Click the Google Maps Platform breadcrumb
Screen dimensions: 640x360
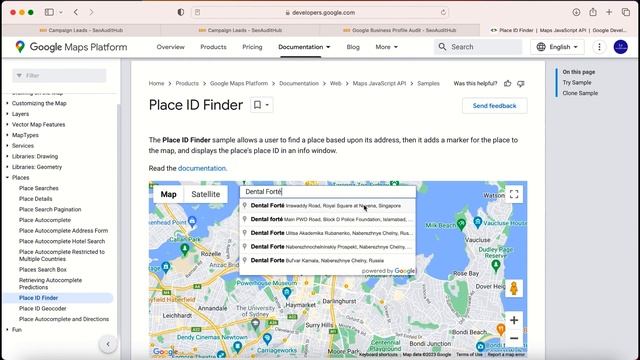[x=239, y=83]
